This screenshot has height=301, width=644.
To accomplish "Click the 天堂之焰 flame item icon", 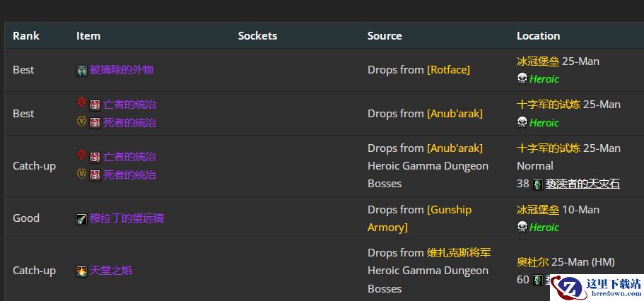I will 82,271.
